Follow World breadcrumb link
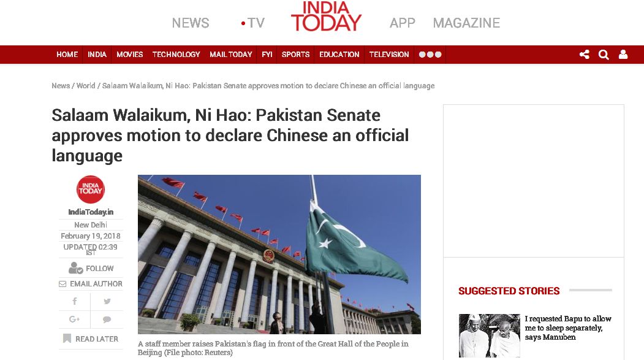644x360 pixels. point(86,85)
